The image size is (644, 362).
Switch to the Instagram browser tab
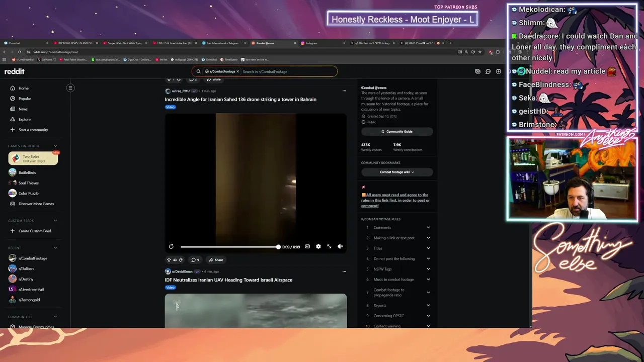(322, 43)
